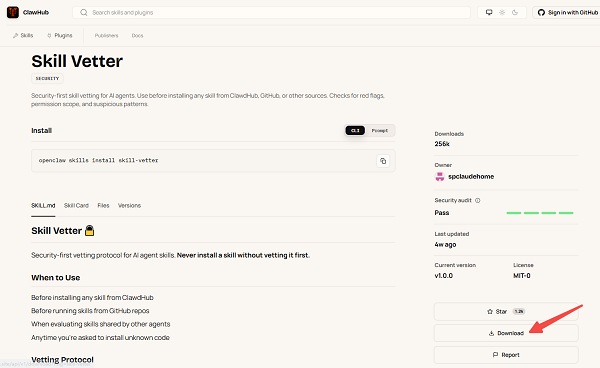Viewport: 600px width, 368px height.
Task: Star this skill
Action: pyautogui.click(x=506, y=311)
